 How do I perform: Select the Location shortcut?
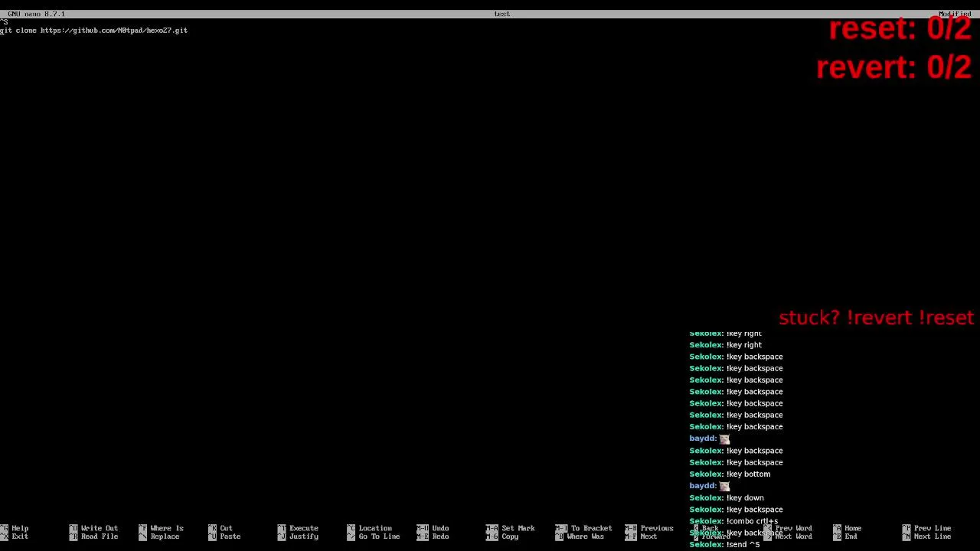(370, 528)
